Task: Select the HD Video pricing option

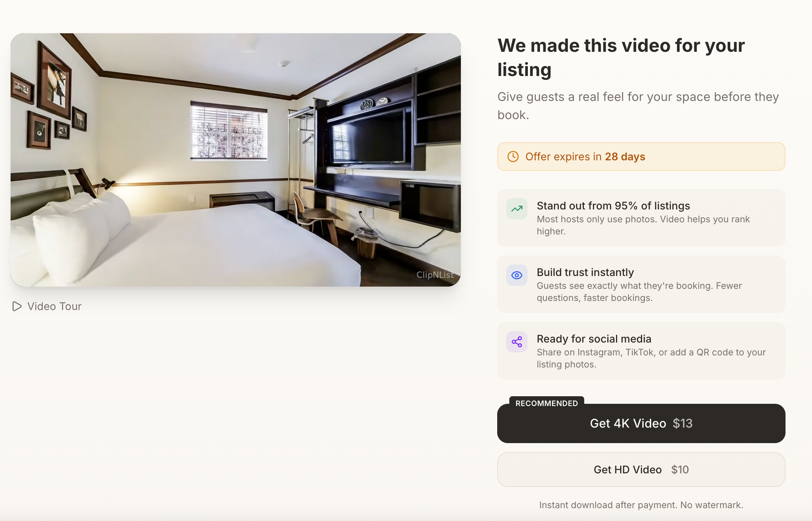Action: coord(641,470)
